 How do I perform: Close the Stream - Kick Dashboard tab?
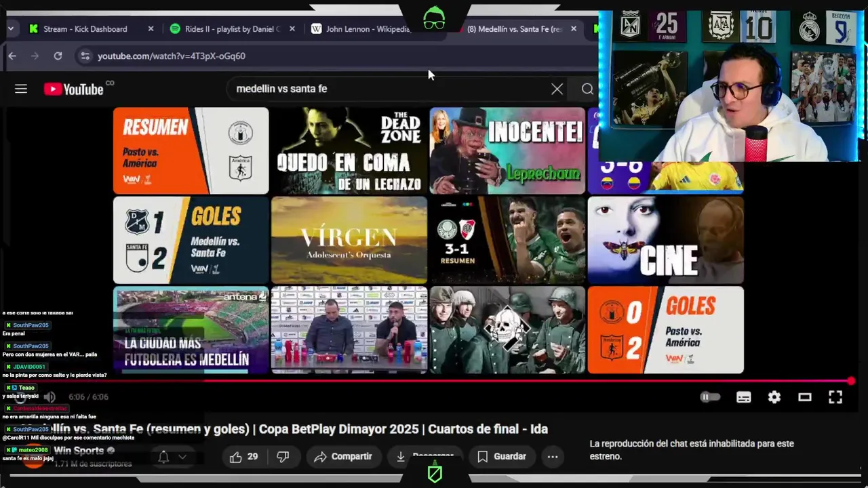151,29
